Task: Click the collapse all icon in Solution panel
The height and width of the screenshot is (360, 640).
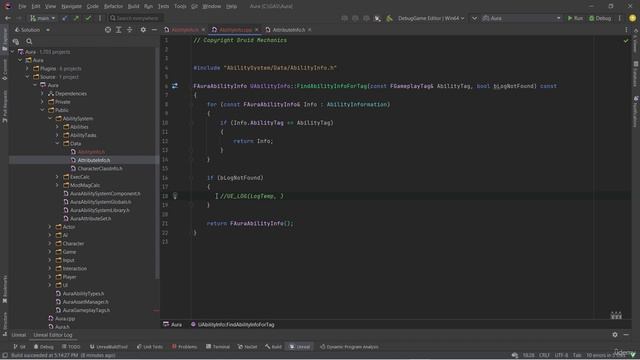Action: tap(129, 30)
